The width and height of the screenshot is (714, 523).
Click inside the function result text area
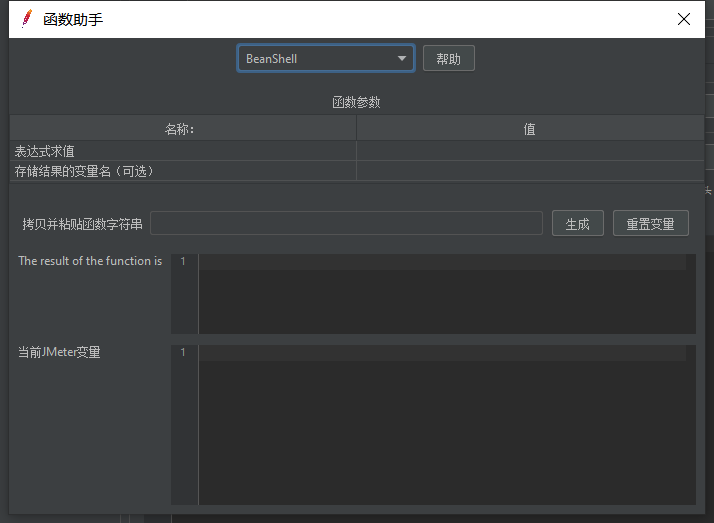tap(447, 294)
